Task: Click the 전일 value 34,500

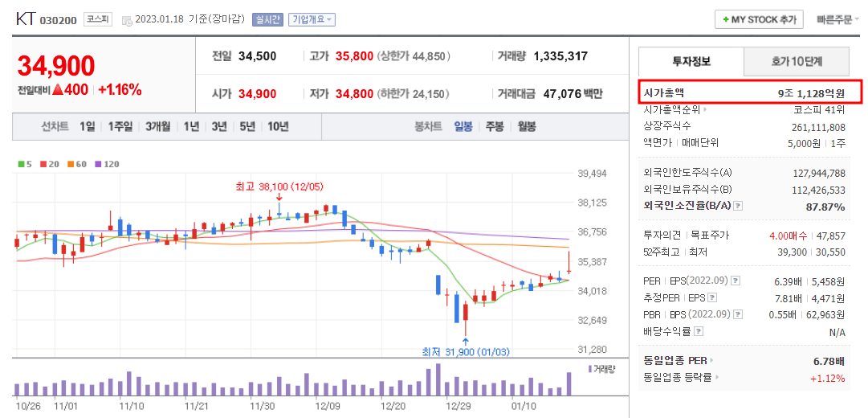Action: (258, 56)
